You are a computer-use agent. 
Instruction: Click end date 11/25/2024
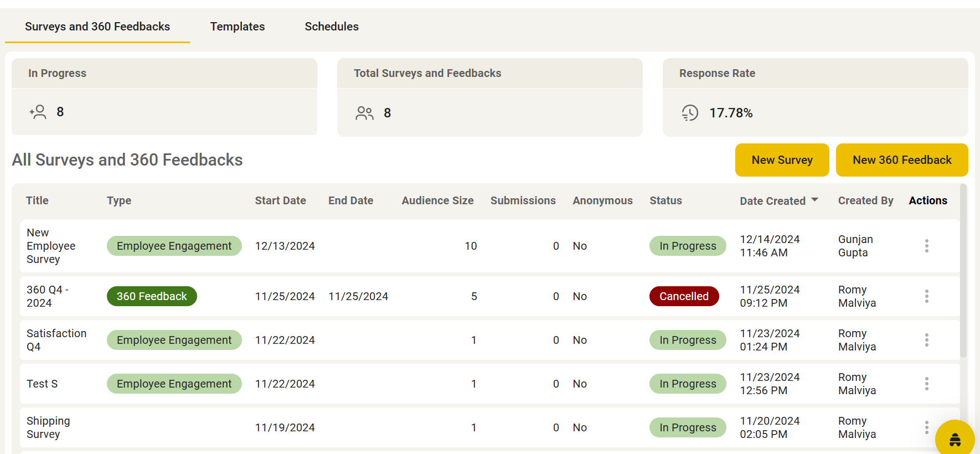[358, 296]
